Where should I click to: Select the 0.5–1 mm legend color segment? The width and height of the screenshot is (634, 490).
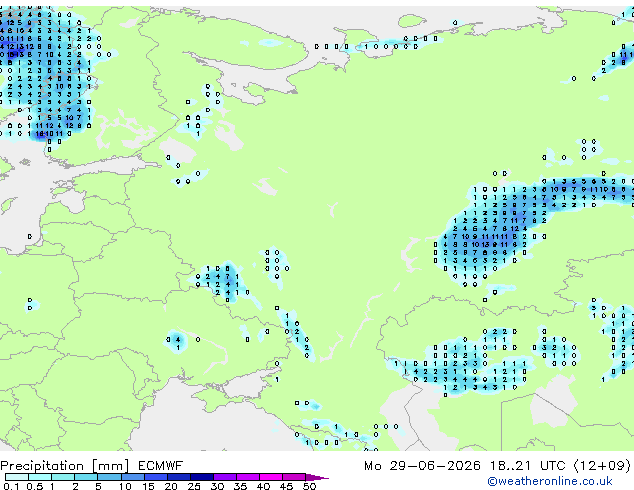pyautogui.click(x=40, y=477)
